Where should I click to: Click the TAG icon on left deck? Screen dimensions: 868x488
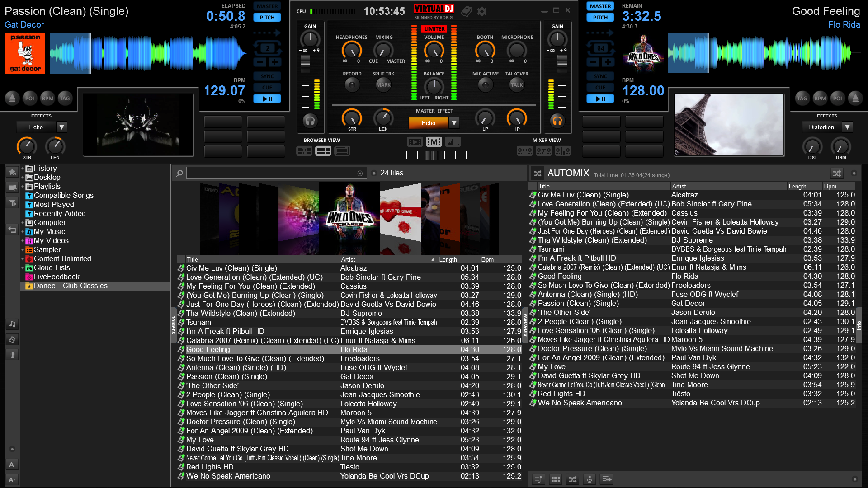65,97
